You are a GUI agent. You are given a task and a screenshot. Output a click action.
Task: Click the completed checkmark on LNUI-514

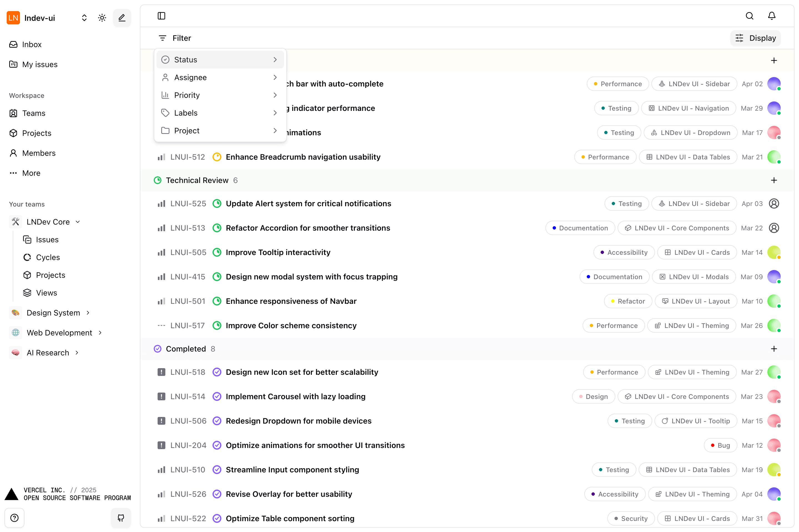[217, 396]
